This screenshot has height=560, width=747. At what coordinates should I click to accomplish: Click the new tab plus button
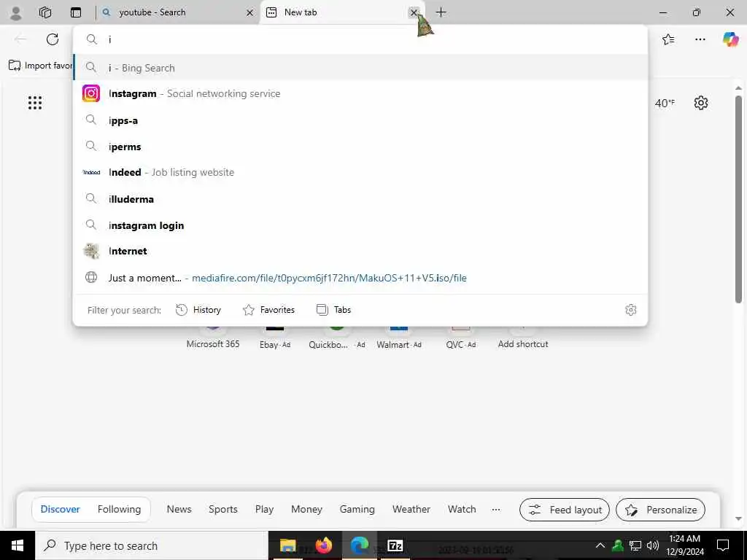click(441, 12)
